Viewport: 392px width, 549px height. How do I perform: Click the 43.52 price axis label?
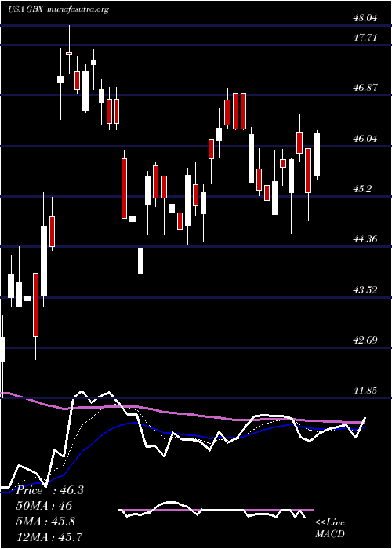click(365, 290)
